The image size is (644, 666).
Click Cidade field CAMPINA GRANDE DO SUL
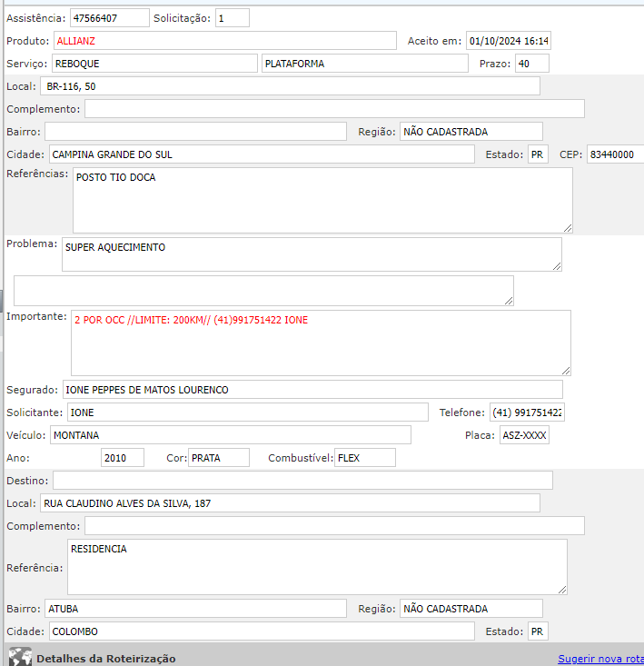pos(262,154)
